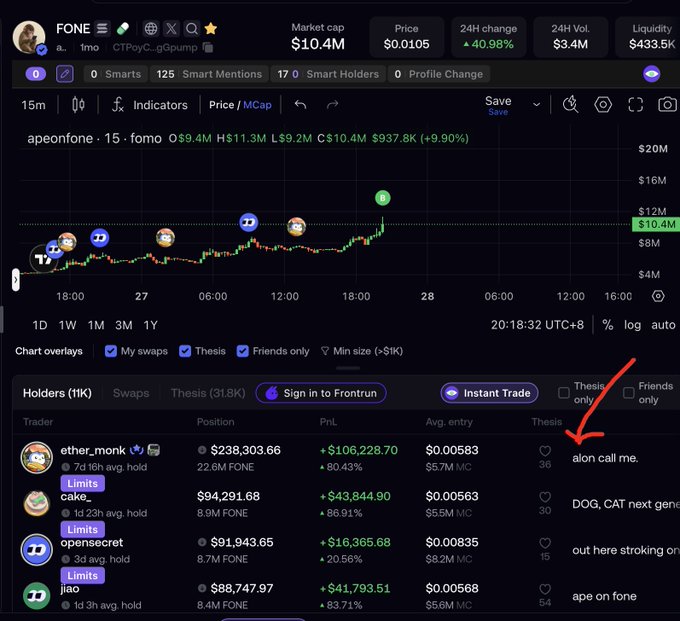
Task: Open the Holders (11K) tab
Action: pos(57,393)
